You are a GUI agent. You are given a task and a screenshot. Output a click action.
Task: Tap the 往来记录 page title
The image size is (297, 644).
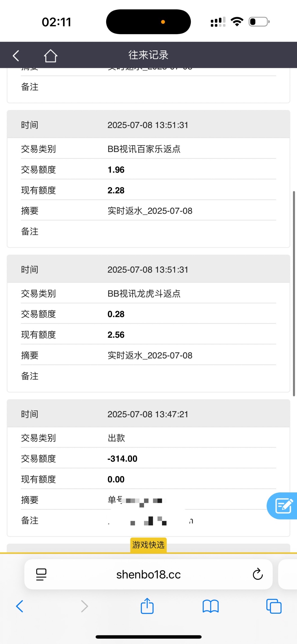[148, 55]
